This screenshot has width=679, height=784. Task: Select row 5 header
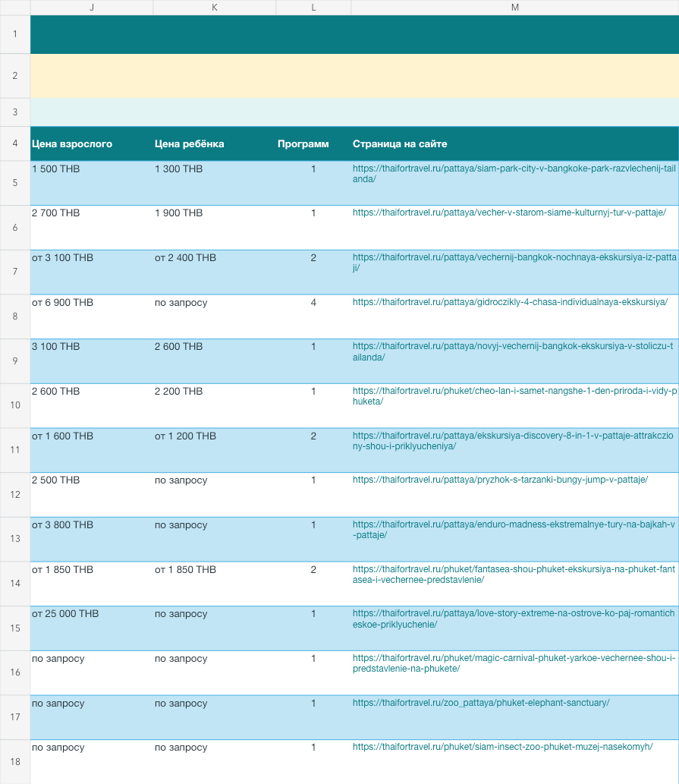[x=15, y=183]
